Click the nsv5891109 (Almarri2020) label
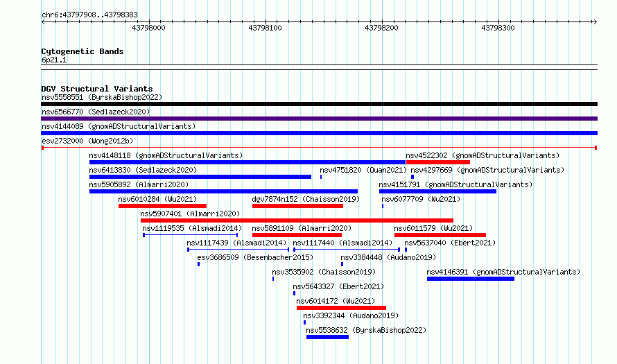This screenshot has height=364, width=617. pyautogui.click(x=302, y=228)
